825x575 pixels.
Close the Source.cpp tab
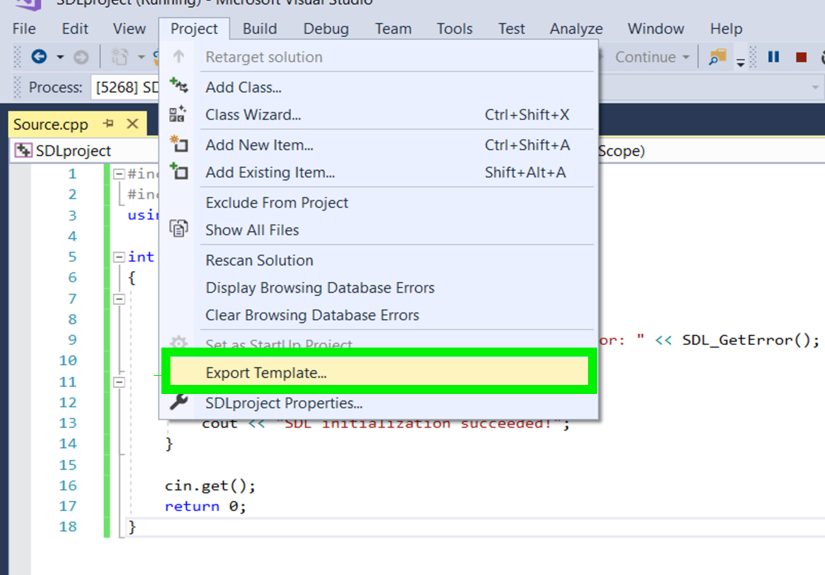click(x=133, y=124)
